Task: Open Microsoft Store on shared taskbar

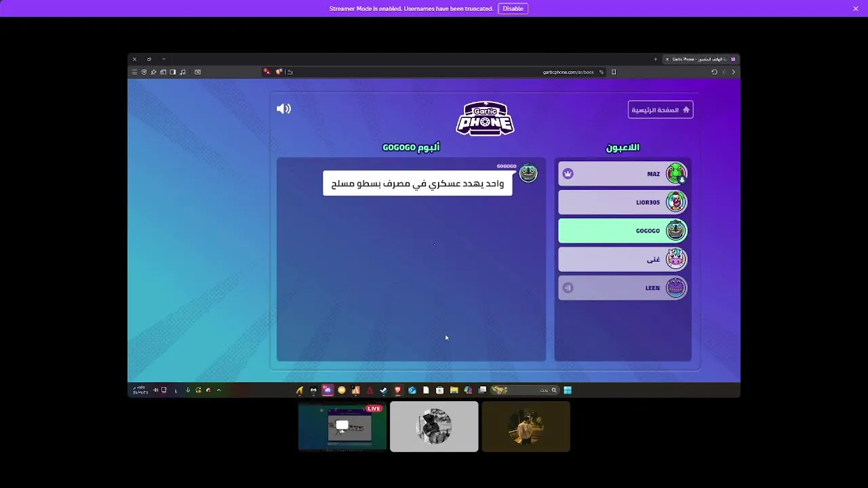Action: click(440, 390)
